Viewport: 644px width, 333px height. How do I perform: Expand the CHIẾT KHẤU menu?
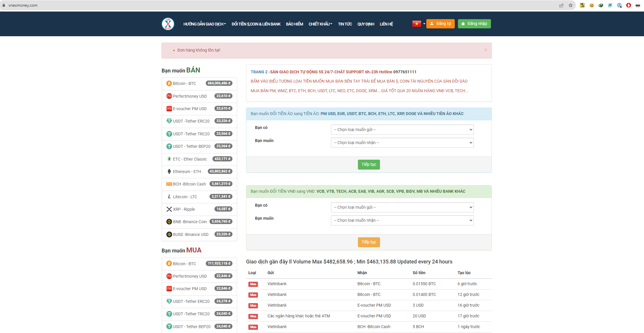[320, 24]
